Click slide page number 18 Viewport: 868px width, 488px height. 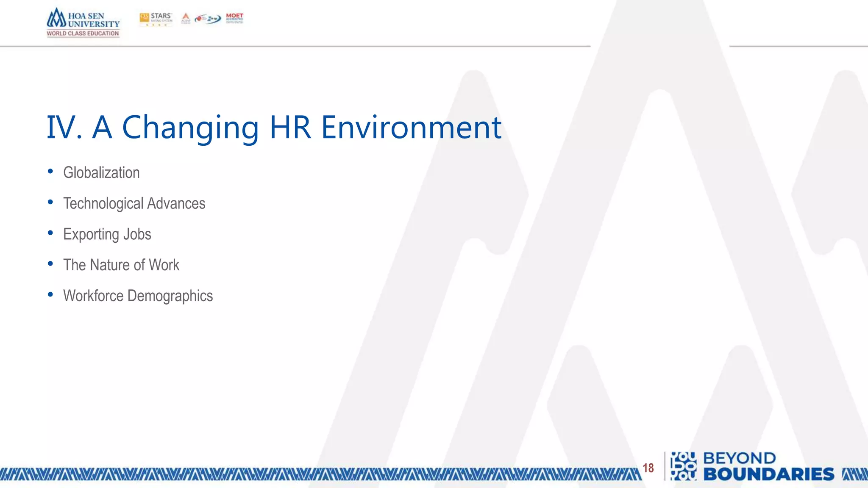[648, 468]
